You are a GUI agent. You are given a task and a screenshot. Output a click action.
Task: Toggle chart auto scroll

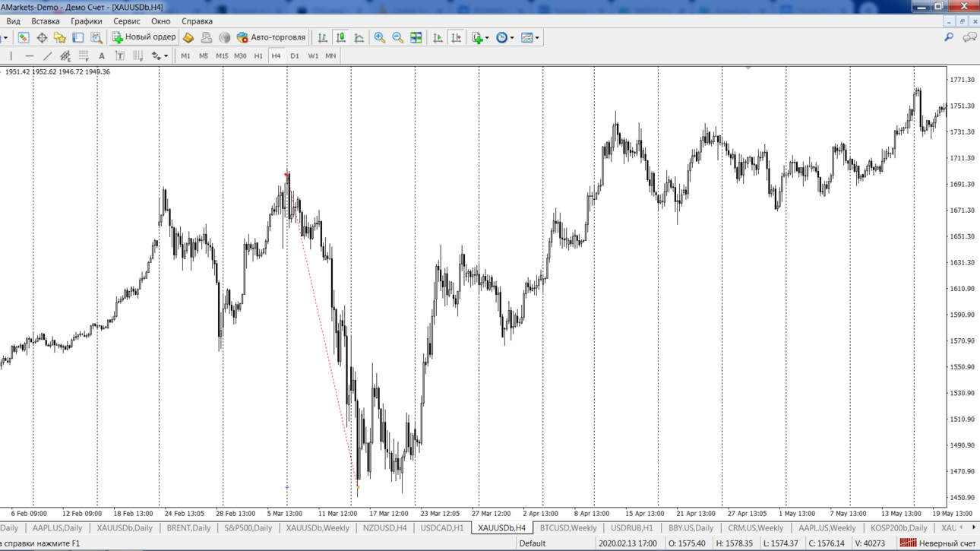[438, 37]
